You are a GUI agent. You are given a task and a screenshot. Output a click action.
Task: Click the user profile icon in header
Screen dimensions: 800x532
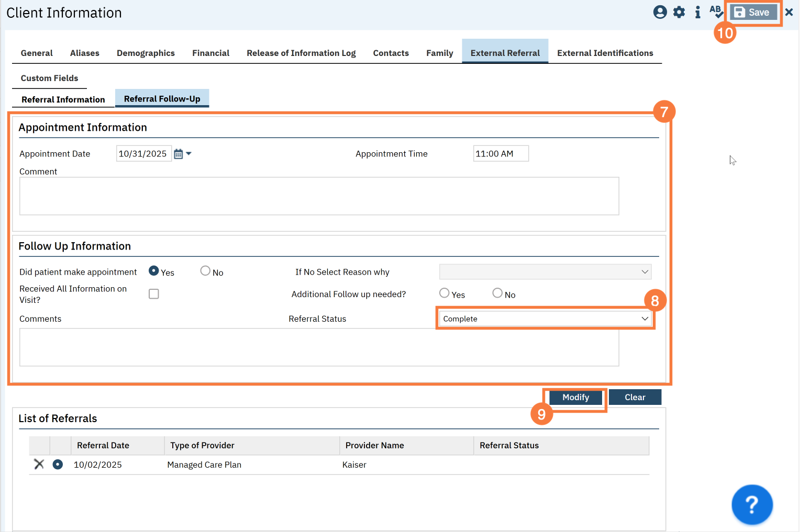pyautogui.click(x=660, y=12)
